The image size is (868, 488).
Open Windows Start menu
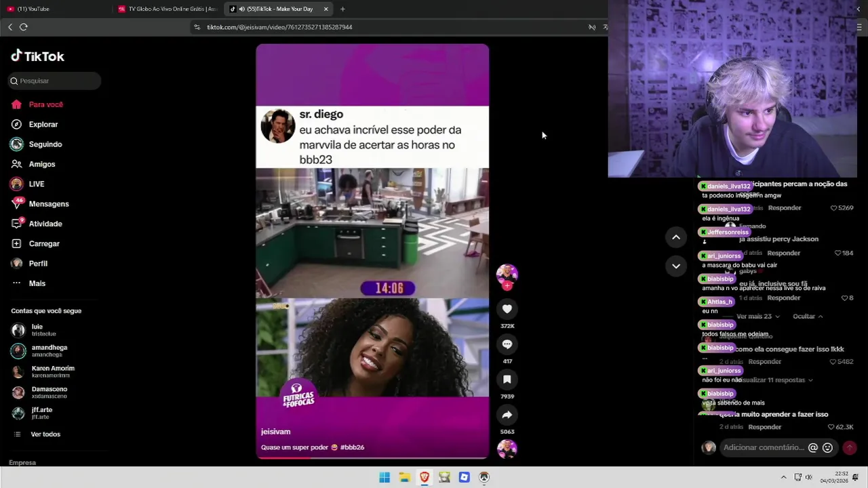[x=384, y=477]
